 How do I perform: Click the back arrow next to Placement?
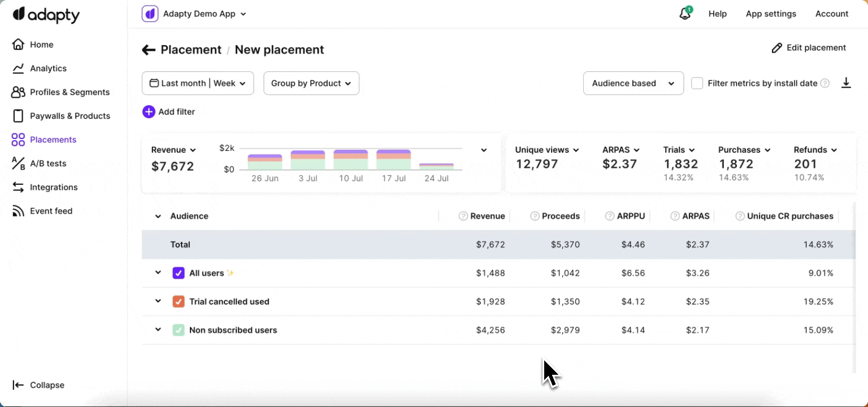tap(149, 50)
